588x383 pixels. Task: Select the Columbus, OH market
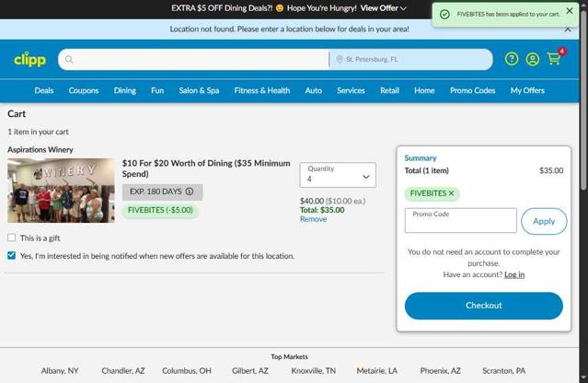pos(187,371)
